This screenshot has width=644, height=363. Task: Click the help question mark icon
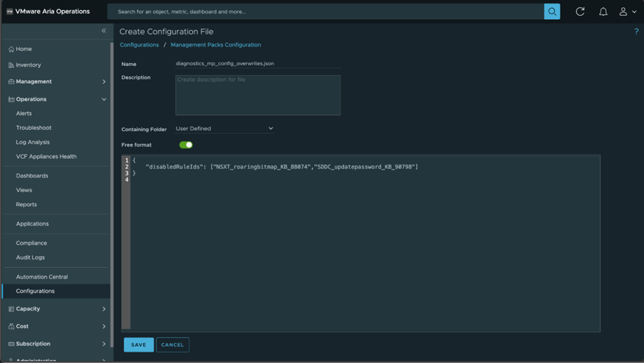[x=636, y=32]
